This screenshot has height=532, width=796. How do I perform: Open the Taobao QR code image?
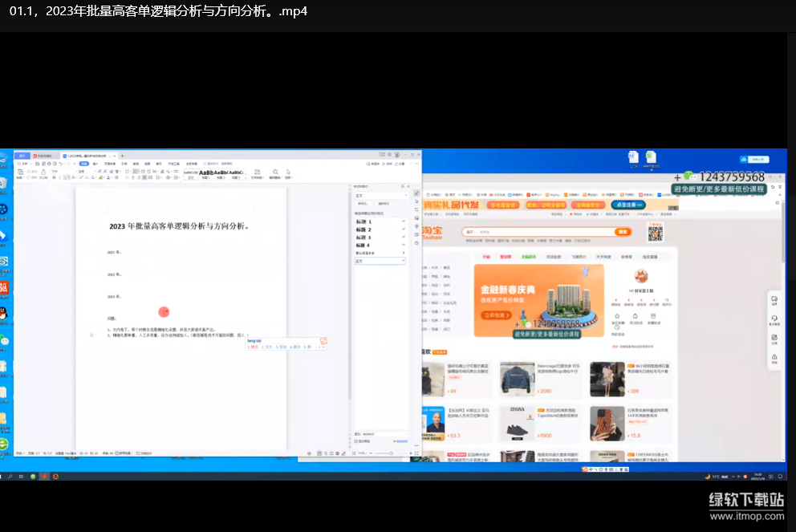click(656, 233)
